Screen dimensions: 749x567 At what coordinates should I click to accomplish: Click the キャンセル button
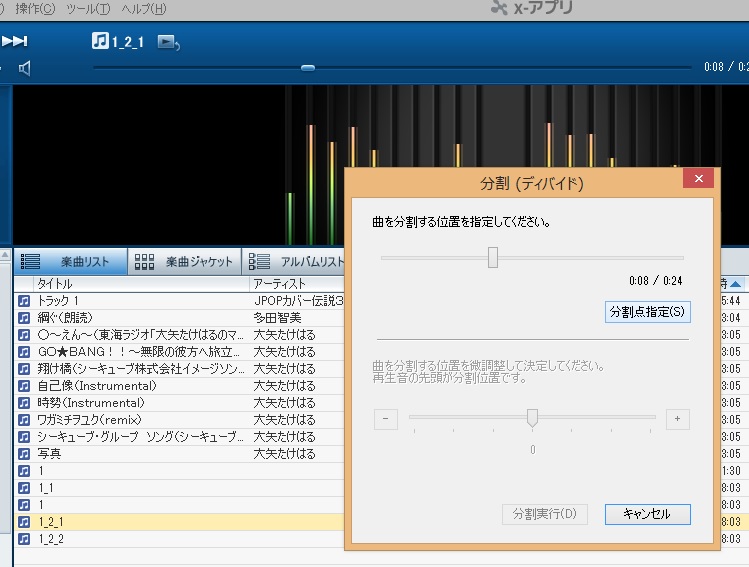(647, 514)
